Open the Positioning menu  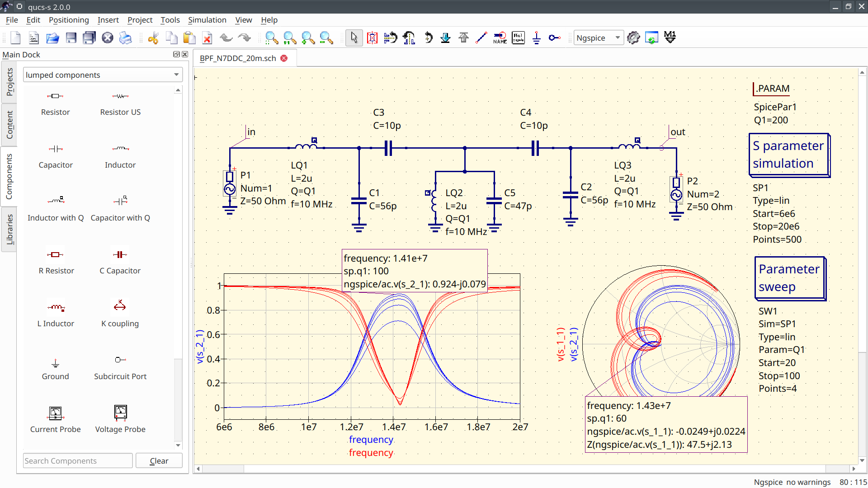coord(69,20)
